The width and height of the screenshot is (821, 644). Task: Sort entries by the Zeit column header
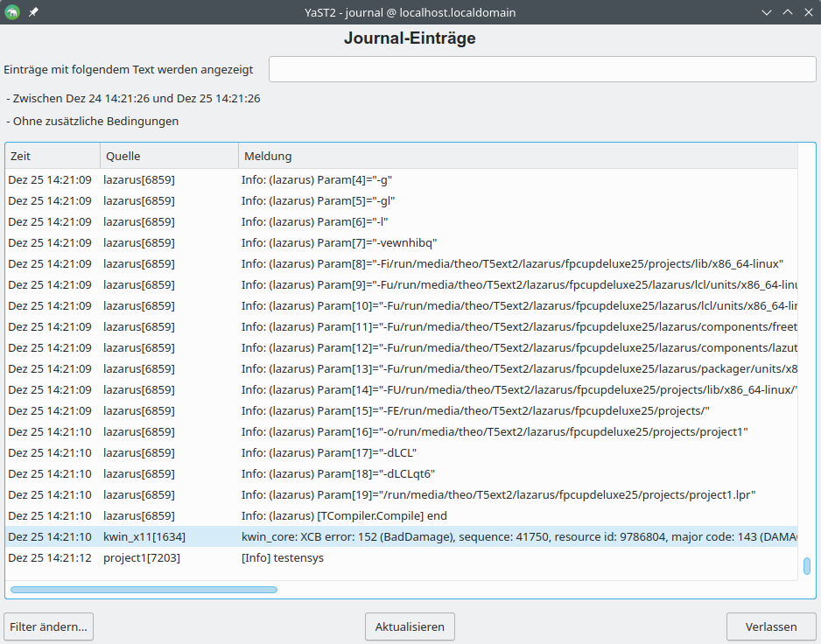click(53, 156)
